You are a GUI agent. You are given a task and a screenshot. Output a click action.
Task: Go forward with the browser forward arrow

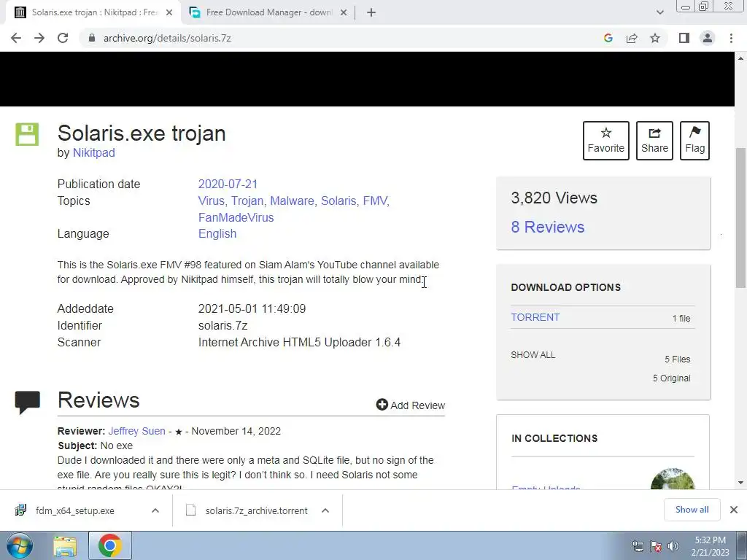tap(39, 38)
